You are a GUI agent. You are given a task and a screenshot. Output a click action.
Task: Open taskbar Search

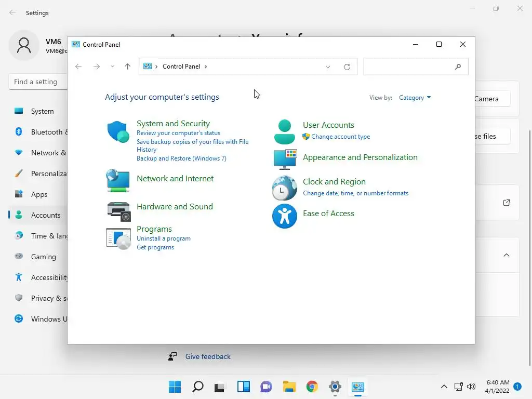tap(198, 387)
